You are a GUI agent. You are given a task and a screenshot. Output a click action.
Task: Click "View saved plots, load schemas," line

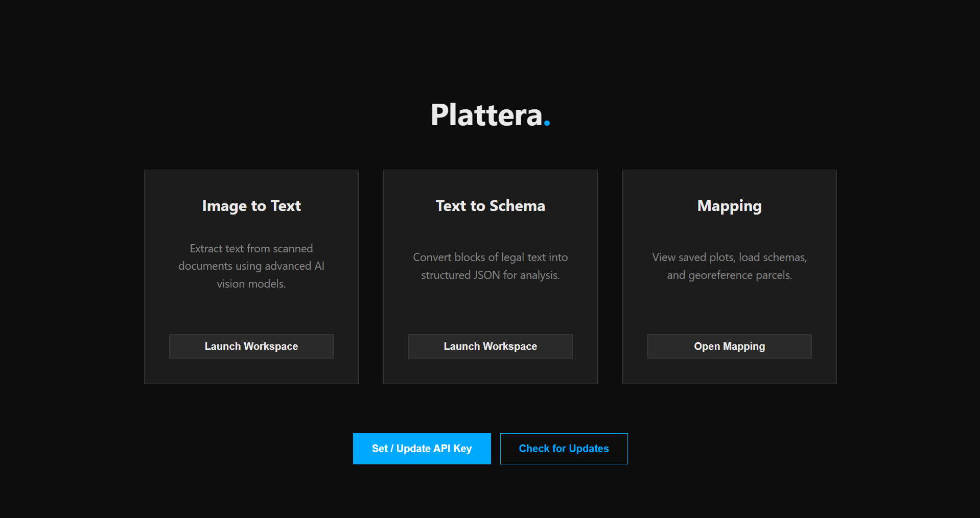[729, 257]
